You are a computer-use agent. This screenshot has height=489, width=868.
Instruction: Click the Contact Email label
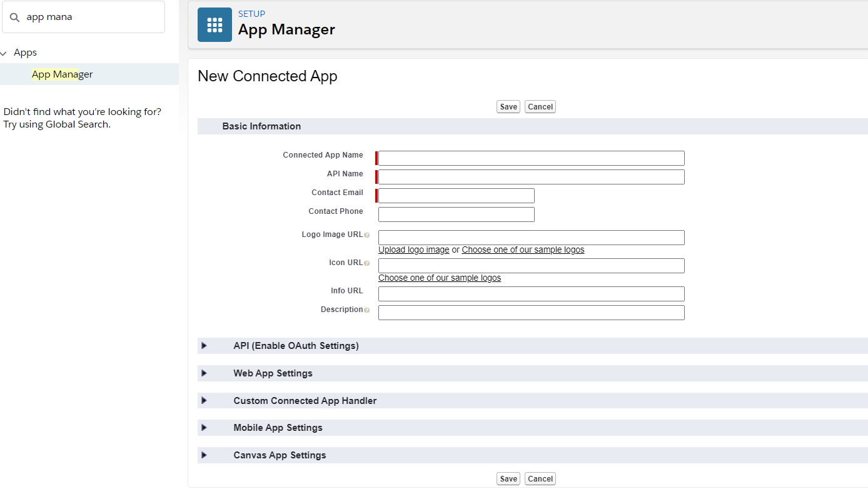tap(337, 193)
